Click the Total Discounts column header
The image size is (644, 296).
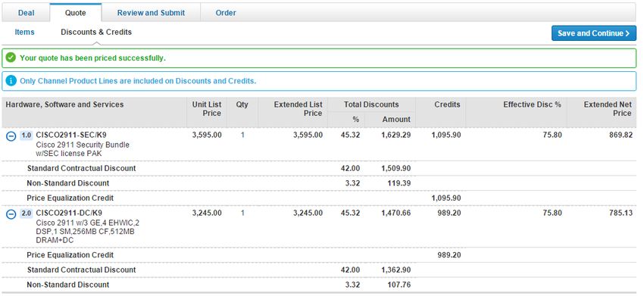point(371,104)
